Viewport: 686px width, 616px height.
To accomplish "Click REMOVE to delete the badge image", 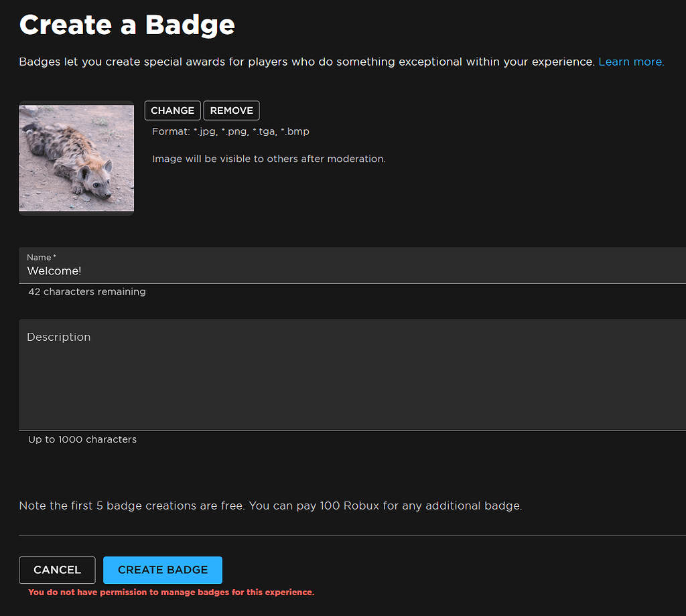I will click(231, 110).
